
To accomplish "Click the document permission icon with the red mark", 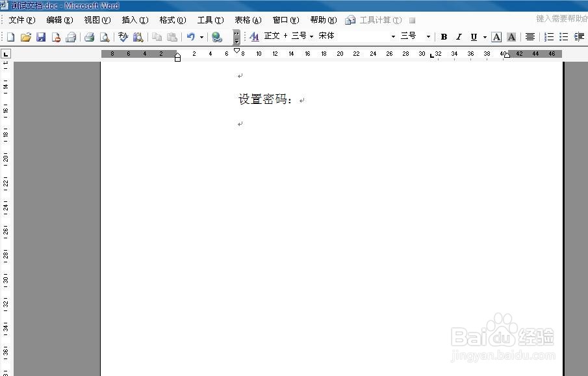I will point(56,37).
